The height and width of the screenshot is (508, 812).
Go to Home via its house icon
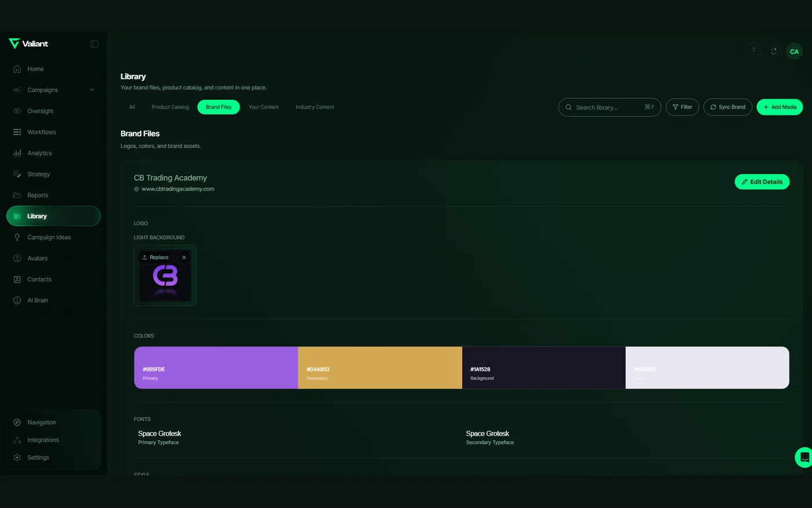point(17,69)
